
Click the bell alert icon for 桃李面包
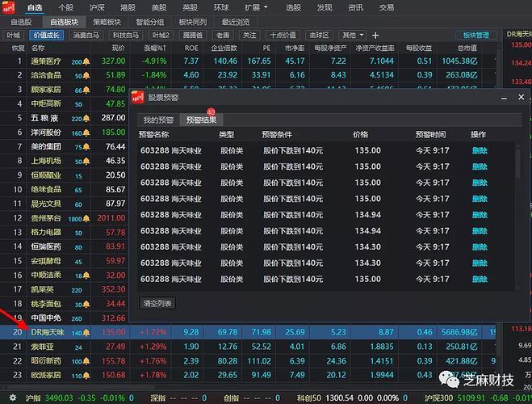[86, 304]
